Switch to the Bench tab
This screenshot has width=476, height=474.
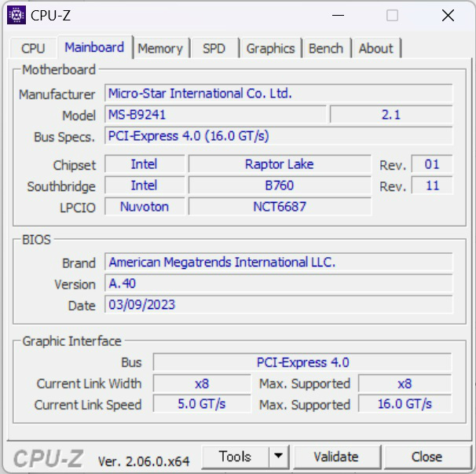[326, 48]
